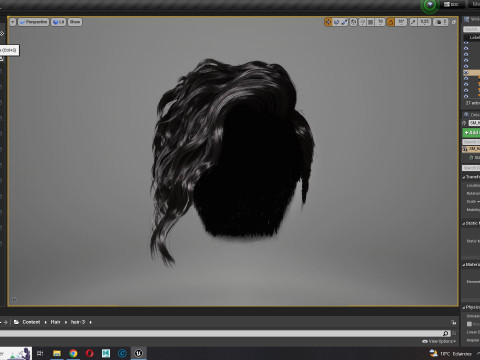Open the Lit view mode menu
The height and width of the screenshot is (360, 480).
pos(58,22)
